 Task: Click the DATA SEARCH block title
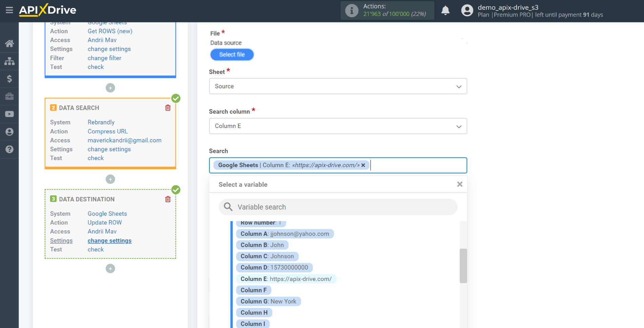(79, 108)
